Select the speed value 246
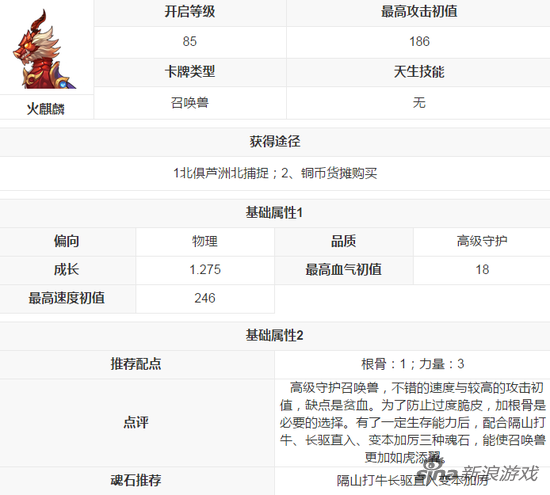This screenshot has height=495, width=550. [x=205, y=298]
